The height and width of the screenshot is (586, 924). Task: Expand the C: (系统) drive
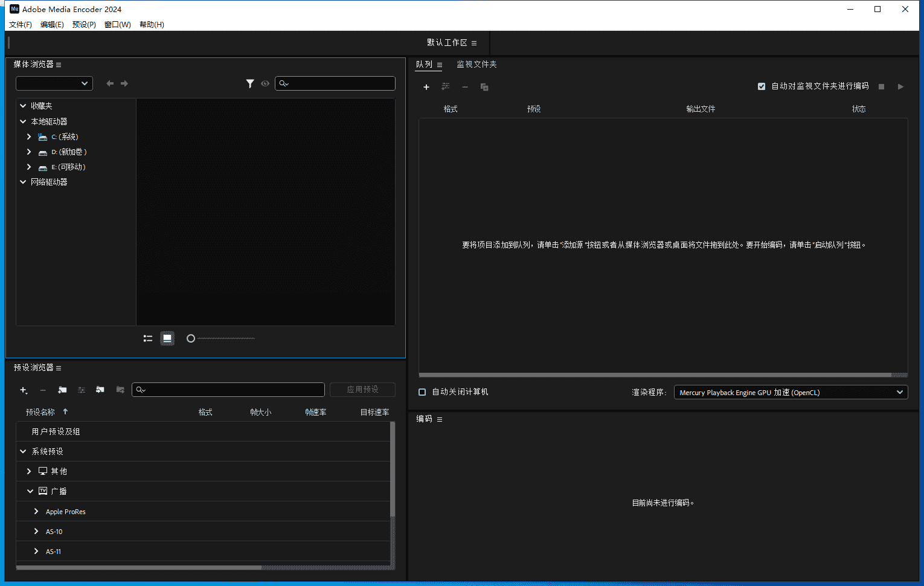(29, 137)
